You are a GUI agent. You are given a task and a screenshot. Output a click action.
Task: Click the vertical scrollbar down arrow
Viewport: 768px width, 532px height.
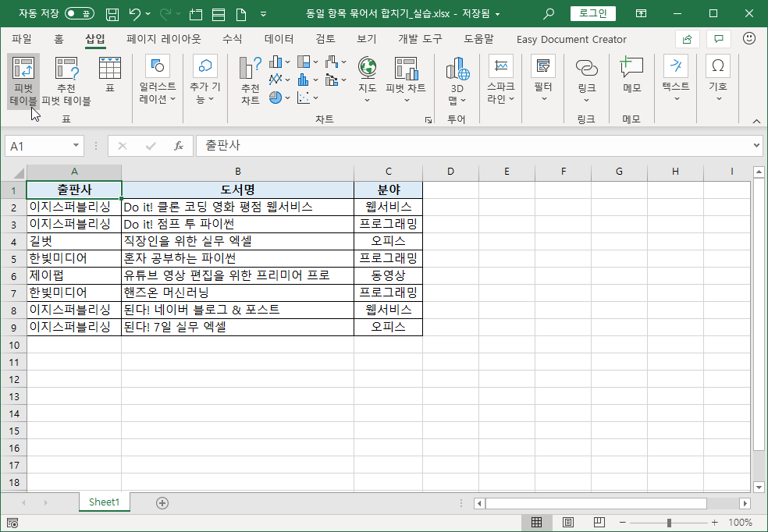click(x=759, y=487)
